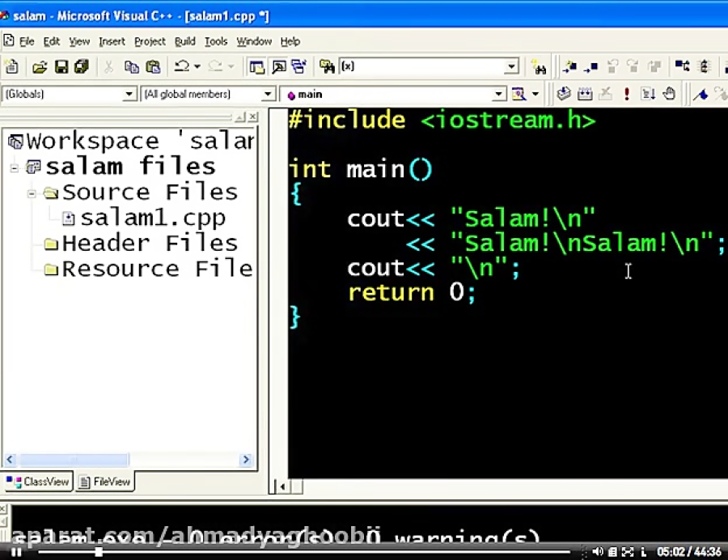The width and height of the screenshot is (728, 560).
Task: Insert breakpoint using the hand icon
Action: 669,94
